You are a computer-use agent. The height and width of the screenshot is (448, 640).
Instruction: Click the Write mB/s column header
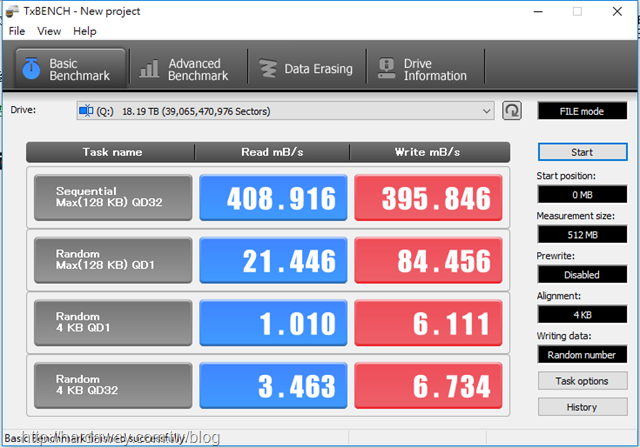429,152
